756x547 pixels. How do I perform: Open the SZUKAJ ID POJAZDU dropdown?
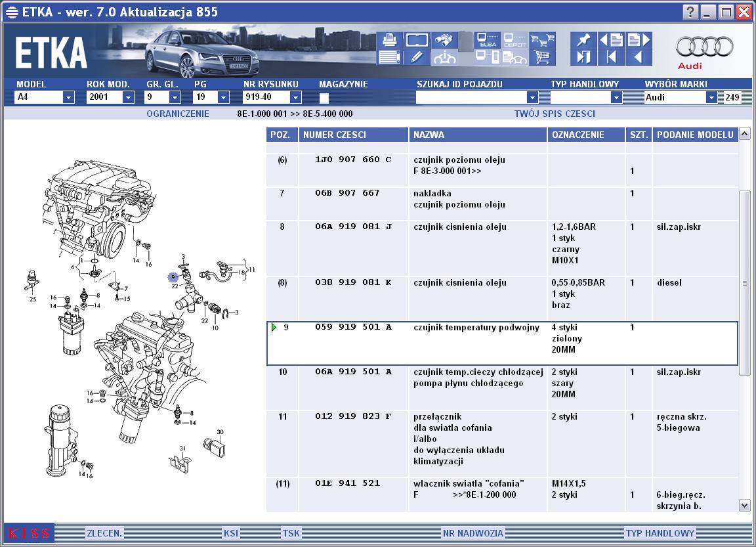(x=532, y=97)
